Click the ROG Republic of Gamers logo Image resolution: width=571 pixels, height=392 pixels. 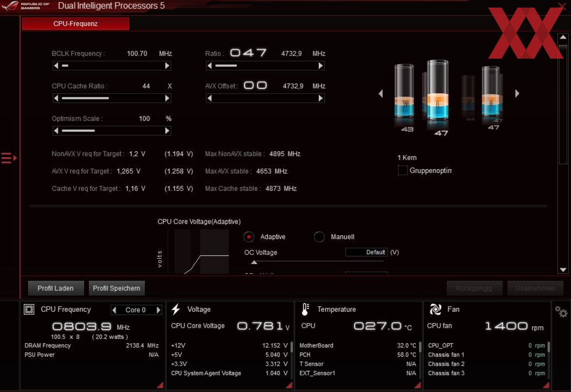(x=26, y=6)
